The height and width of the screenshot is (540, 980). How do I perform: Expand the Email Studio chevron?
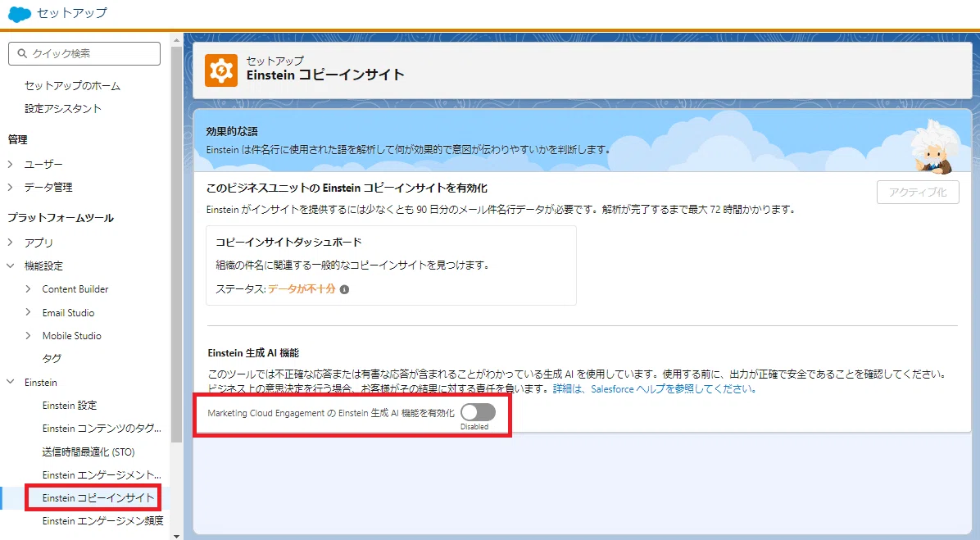click(x=28, y=312)
